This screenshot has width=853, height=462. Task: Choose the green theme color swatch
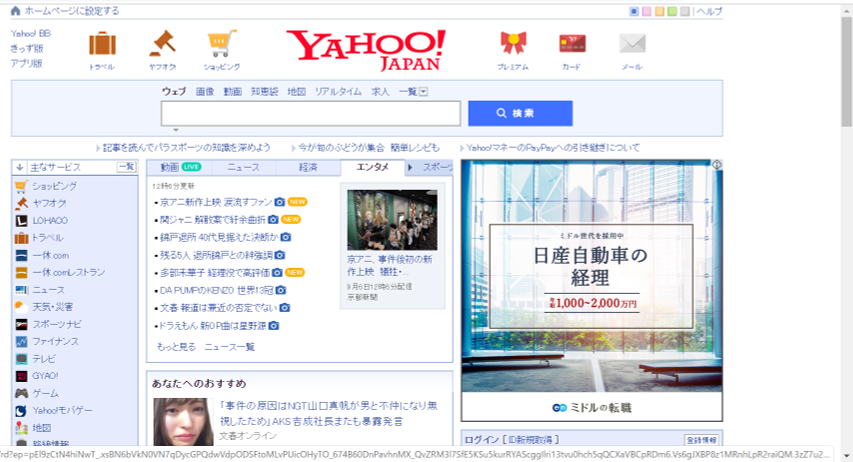coord(672,11)
